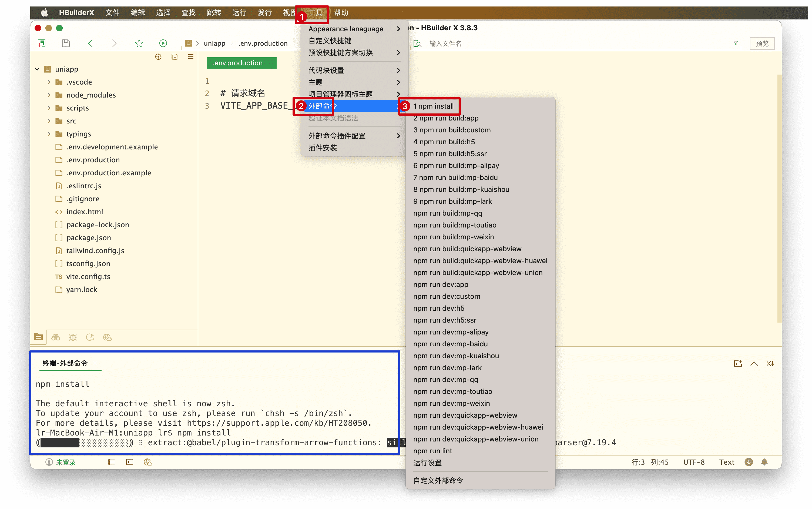Image resolution: width=812 pixels, height=509 pixels.
Task: Close the terminal with the X arrow icon
Action: coord(770,364)
